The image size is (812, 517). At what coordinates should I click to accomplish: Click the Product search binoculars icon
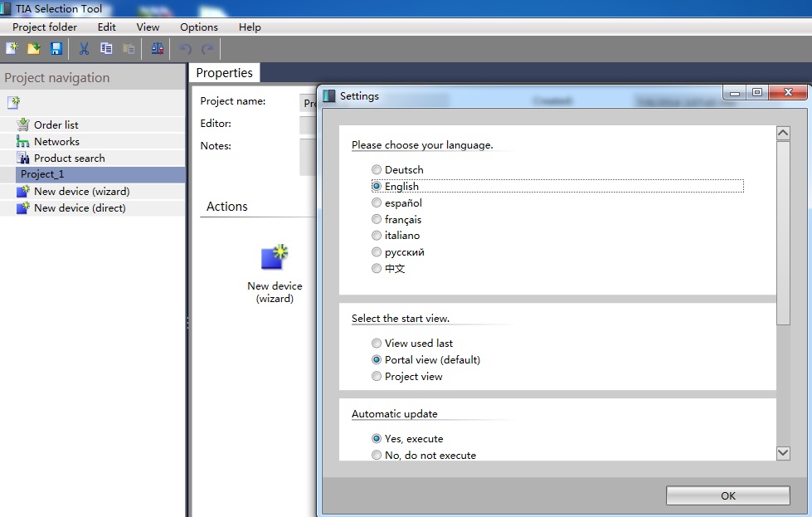point(22,158)
